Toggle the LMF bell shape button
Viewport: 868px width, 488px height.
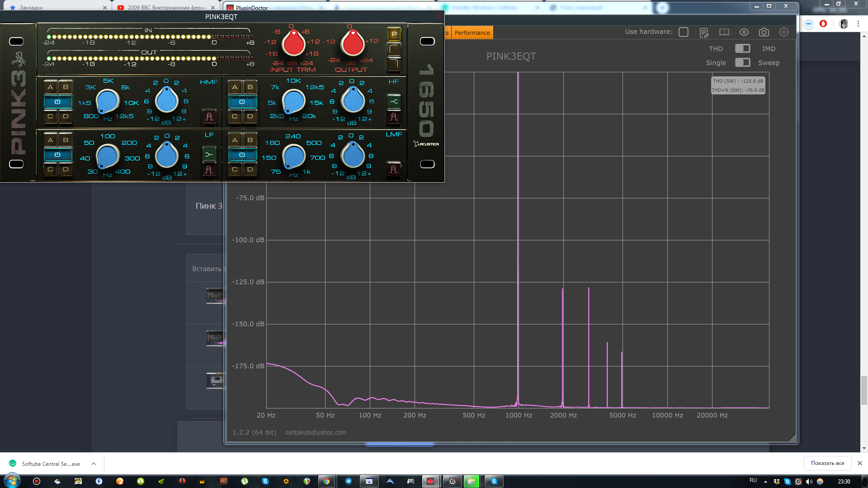click(394, 169)
